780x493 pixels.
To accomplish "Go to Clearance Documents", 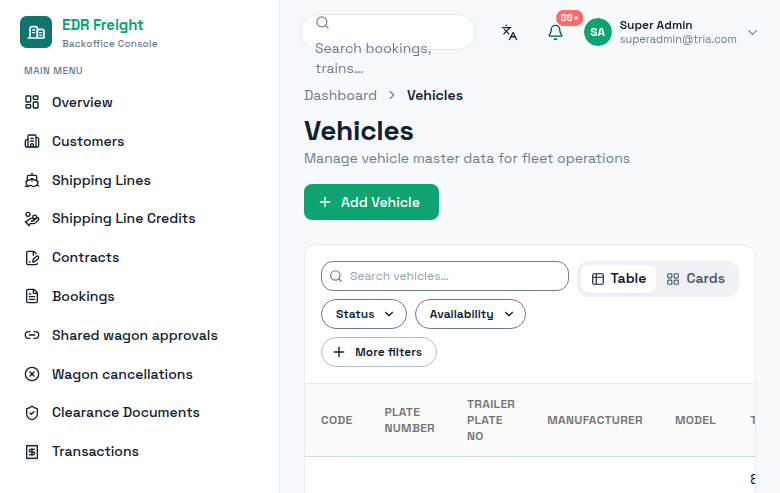I will pos(125,412).
